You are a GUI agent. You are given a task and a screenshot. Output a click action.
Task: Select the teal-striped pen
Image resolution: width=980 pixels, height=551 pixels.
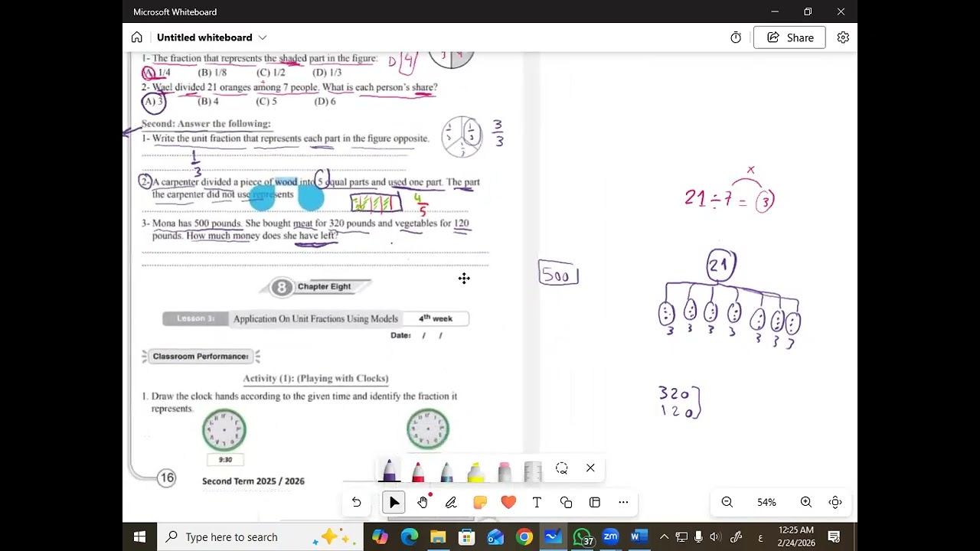(x=446, y=470)
